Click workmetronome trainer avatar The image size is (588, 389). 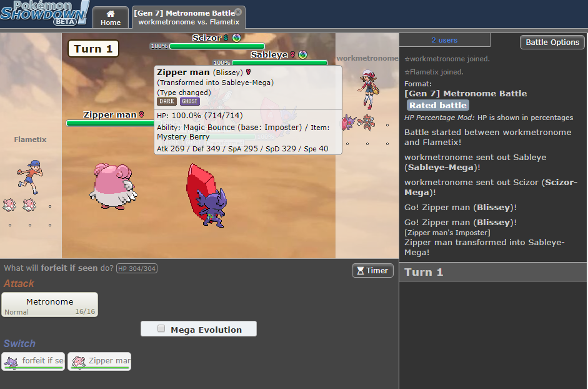(368, 89)
